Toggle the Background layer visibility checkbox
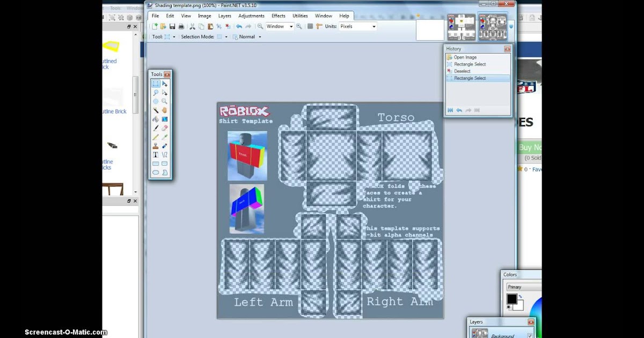 click(530, 336)
